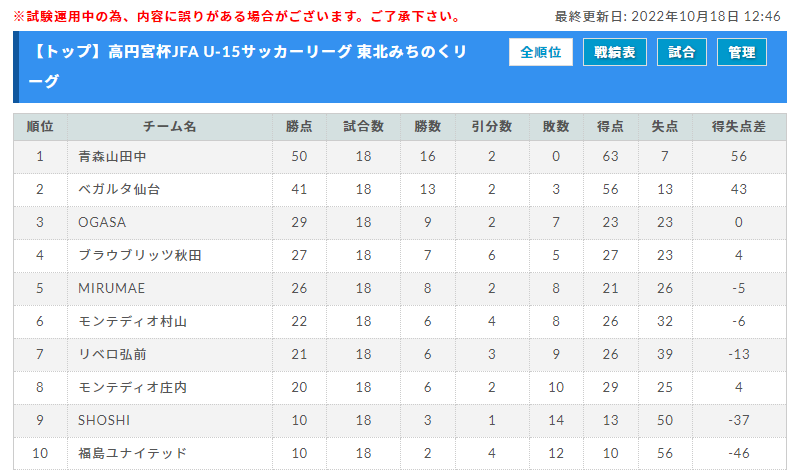Click the SHOSHI team name
Screen dimensions: 796x476
click(x=104, y=420)
